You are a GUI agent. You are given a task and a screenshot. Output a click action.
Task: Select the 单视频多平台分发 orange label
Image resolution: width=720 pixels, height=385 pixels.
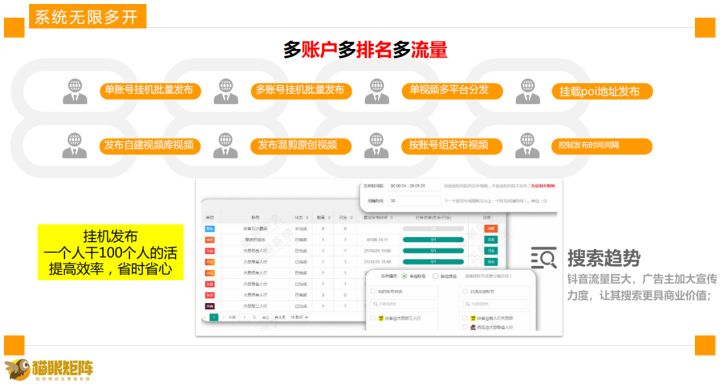[x=452, y=90]
